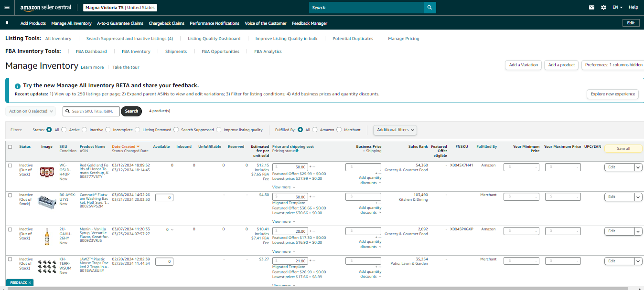Expand Add quantity discounts for ketchup
The width and height of the screenshot is (644, 290).
tap(370, 180)
